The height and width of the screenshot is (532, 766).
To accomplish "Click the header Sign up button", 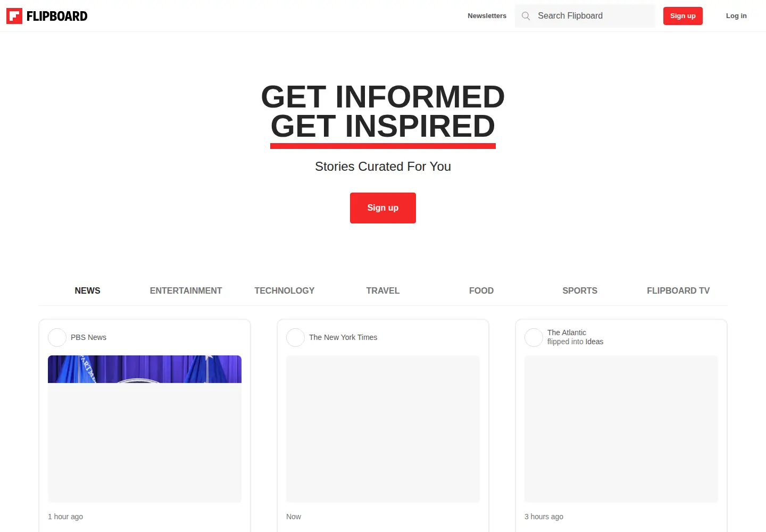I will [x=683, y=16].
